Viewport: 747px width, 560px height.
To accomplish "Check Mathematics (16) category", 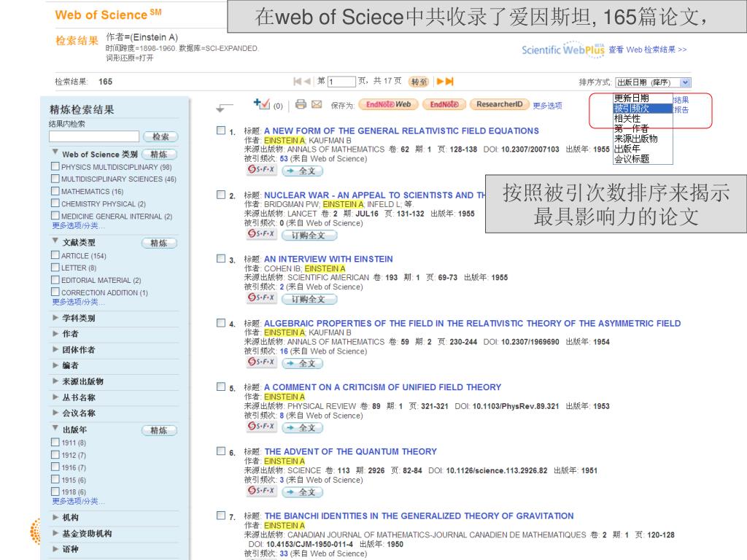I will [55, 191].
